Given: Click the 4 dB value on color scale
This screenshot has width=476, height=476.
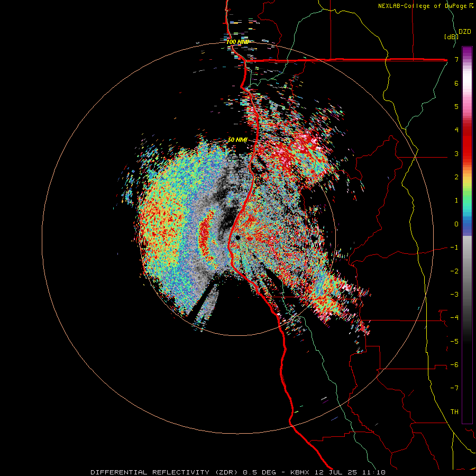Looking at the screenshot, I should coord(456,130).
